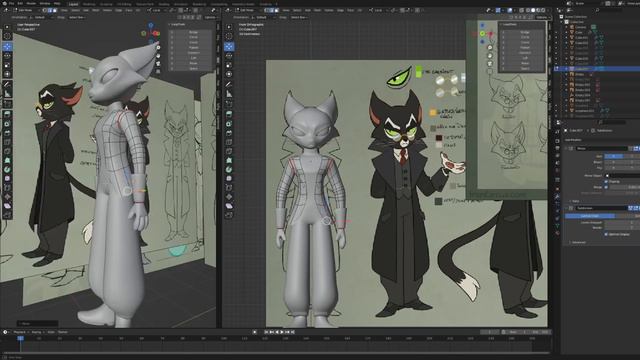Select the Inset Faces tool in right viewport
The height and width of the screenshot is (360, 640).
pos(229,124)
